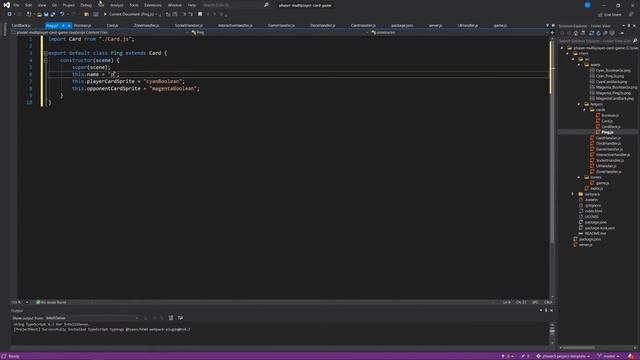Open the View menu

click(42, 5)
